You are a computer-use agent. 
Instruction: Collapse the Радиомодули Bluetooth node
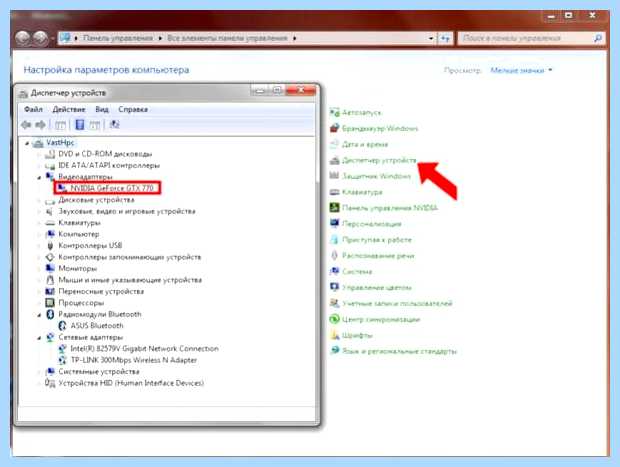point(39,315)
